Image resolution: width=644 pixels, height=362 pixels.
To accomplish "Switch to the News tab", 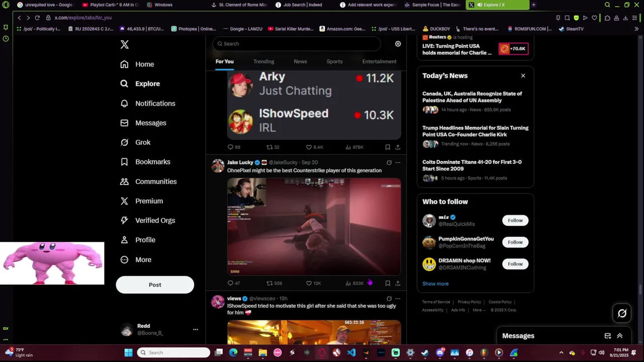I will pyautogui.click(x=300, y=61).
